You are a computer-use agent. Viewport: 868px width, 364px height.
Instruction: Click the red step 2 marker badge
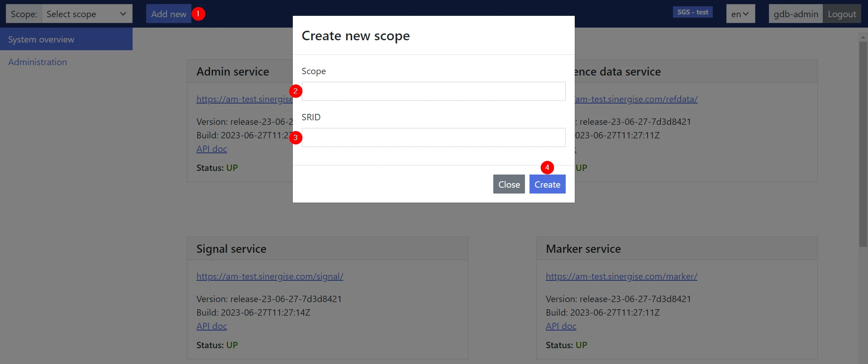(x=296, y=91)
